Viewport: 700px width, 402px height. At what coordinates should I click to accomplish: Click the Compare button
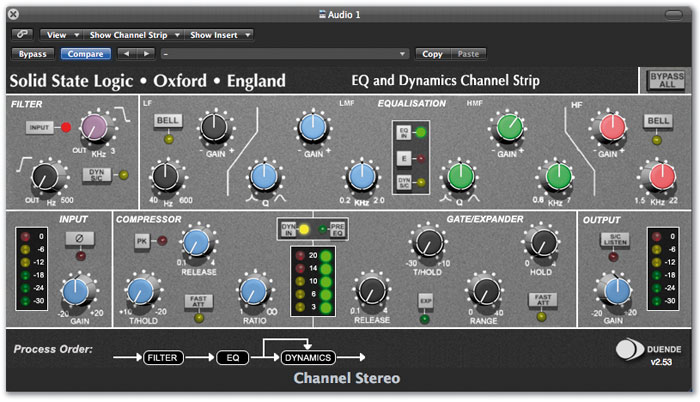(85, 54)
